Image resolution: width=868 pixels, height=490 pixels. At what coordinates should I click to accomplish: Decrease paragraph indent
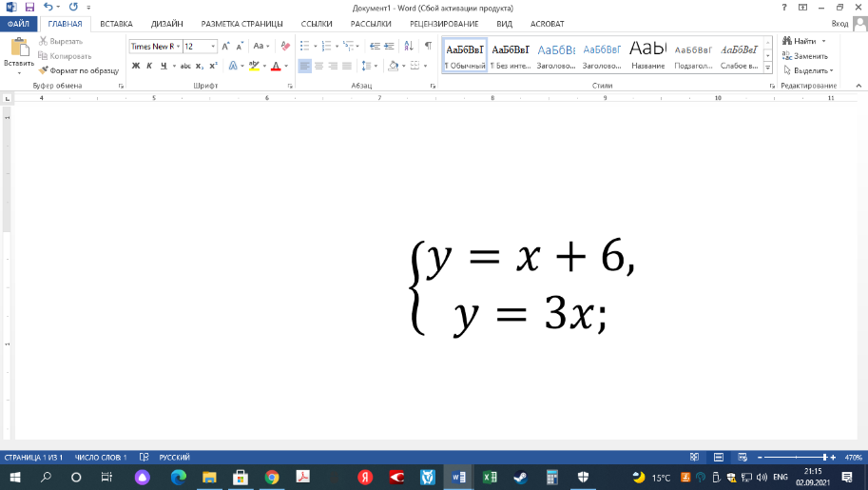(375, 46)
